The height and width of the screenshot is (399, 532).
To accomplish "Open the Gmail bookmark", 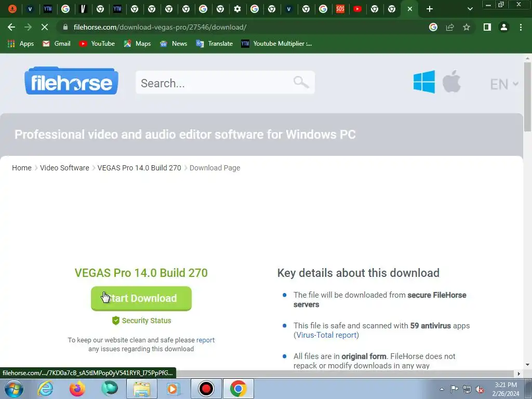I will (56, 44).
